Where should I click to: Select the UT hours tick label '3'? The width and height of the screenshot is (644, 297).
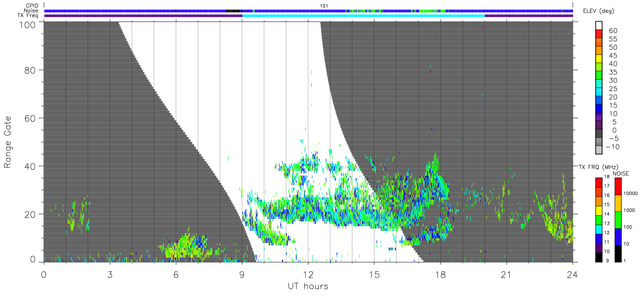pos(110,274)
